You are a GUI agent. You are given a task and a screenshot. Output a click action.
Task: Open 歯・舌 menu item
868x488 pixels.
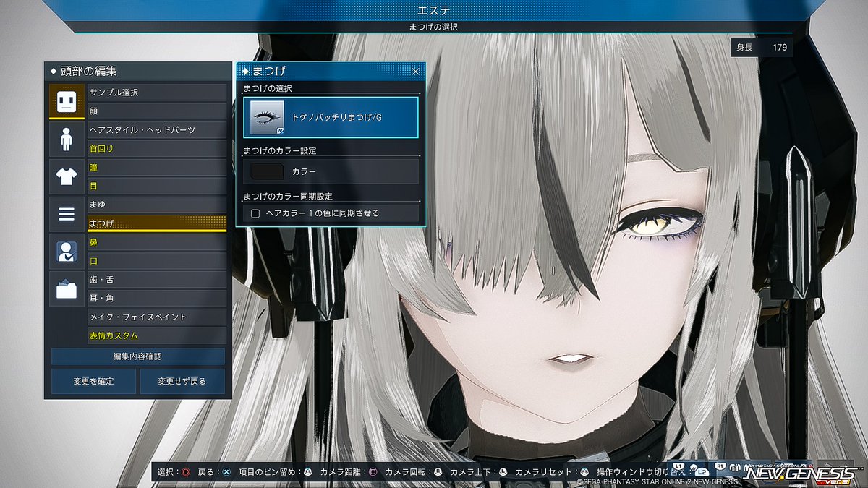click(157, 280)
